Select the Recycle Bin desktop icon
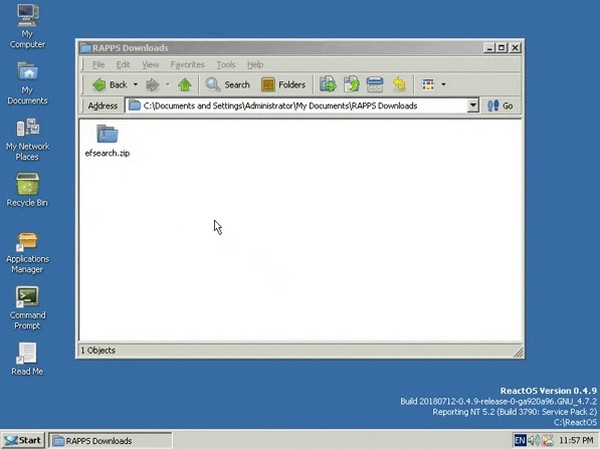 point(27,190)
